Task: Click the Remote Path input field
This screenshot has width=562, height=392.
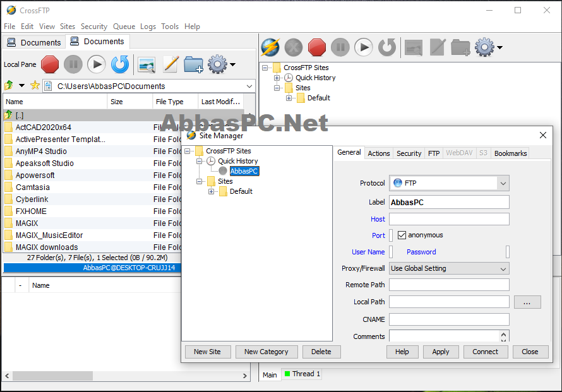Action: coord(449,285)
